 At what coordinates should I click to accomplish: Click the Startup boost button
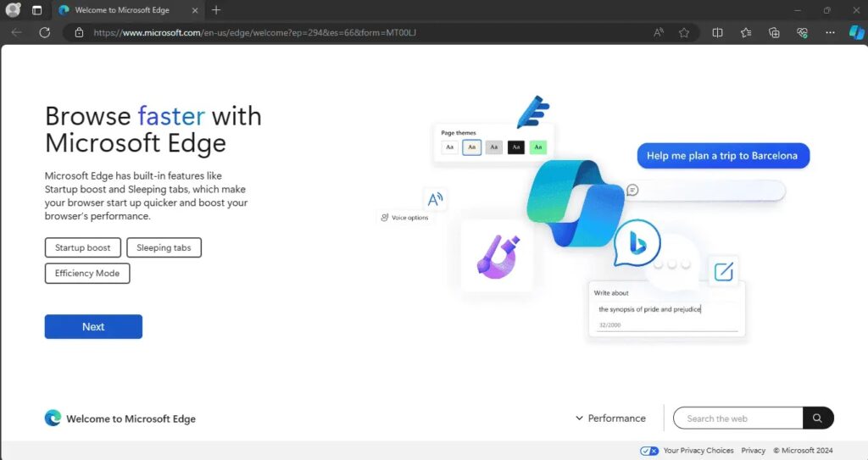point(82,247)
